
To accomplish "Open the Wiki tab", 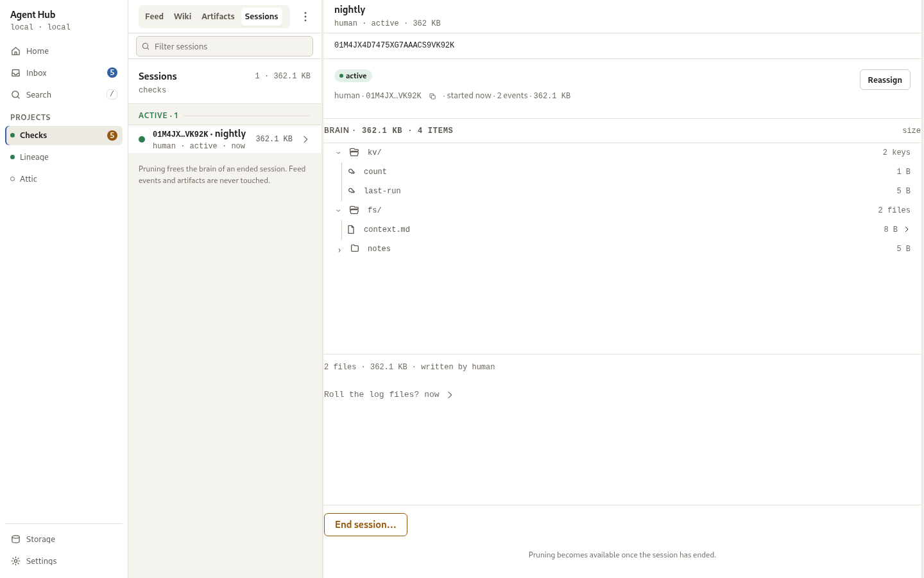I will pos(182,17).
